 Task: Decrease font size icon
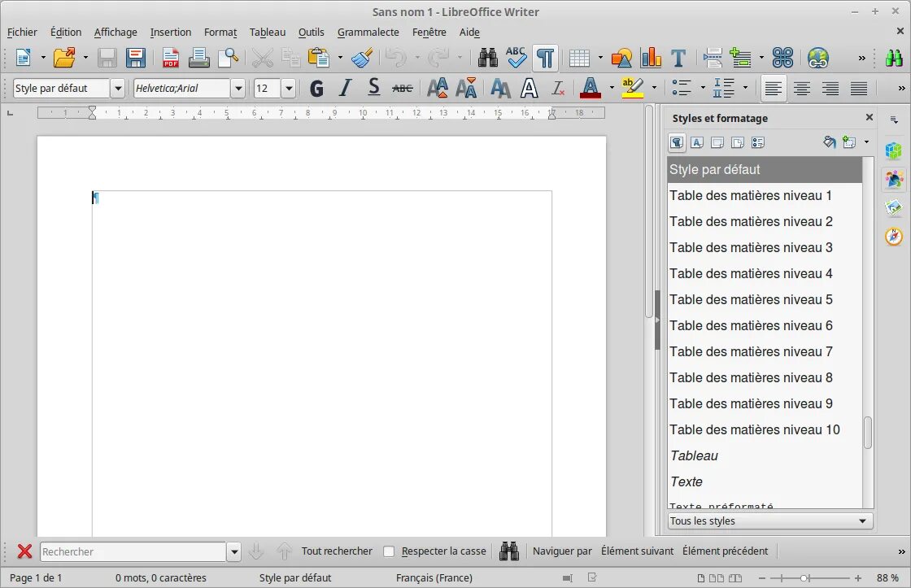467,89
